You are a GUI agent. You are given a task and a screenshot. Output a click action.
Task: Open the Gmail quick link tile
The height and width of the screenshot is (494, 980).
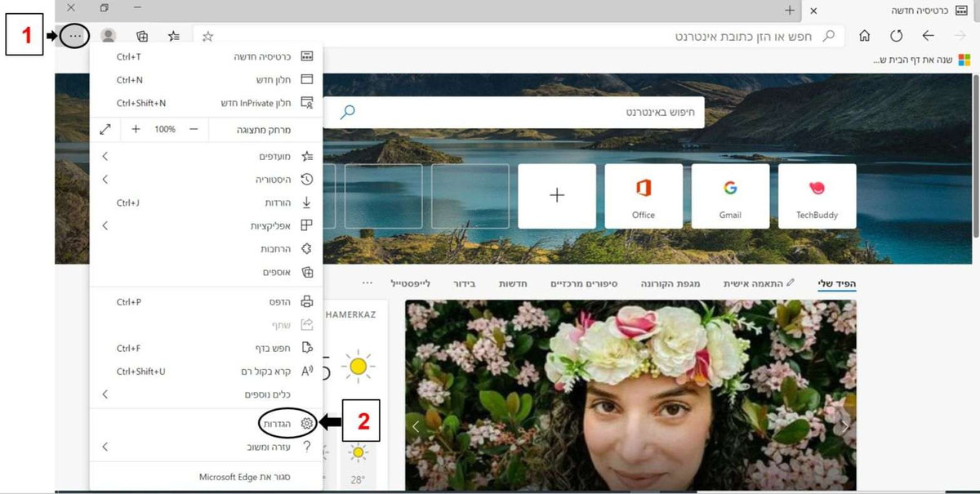click(x=730, y=196)
